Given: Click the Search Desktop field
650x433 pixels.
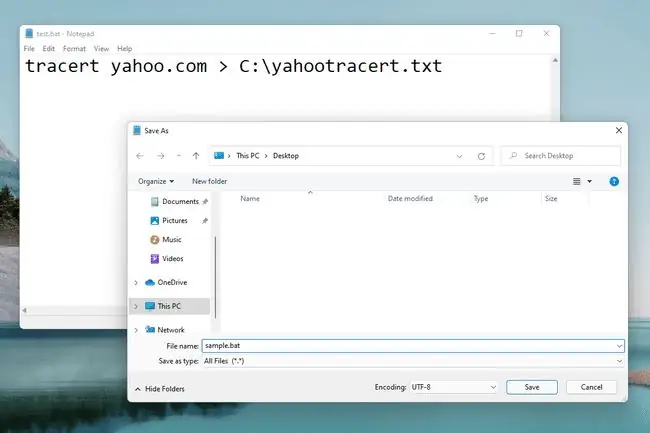Looking at the screenshot, I should point(560,156).
